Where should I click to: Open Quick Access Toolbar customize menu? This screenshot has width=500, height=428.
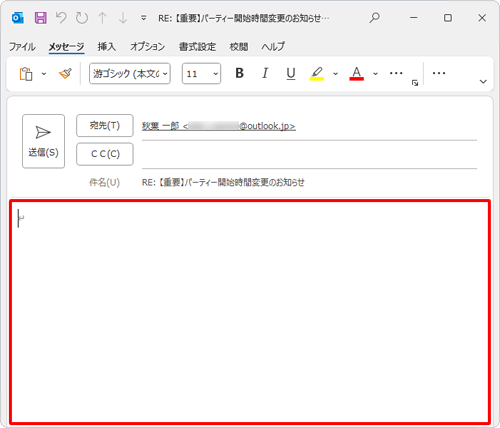pos(144,18)
